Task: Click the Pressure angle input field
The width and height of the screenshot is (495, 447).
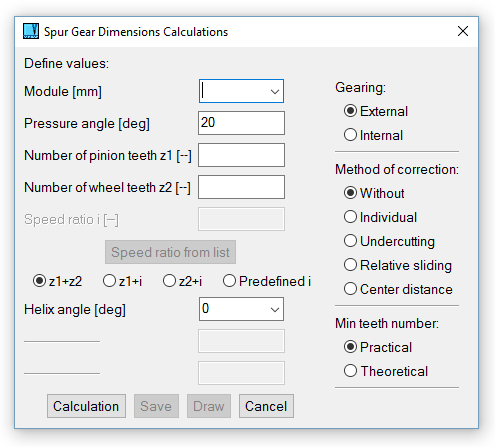Action: [241, 123]
